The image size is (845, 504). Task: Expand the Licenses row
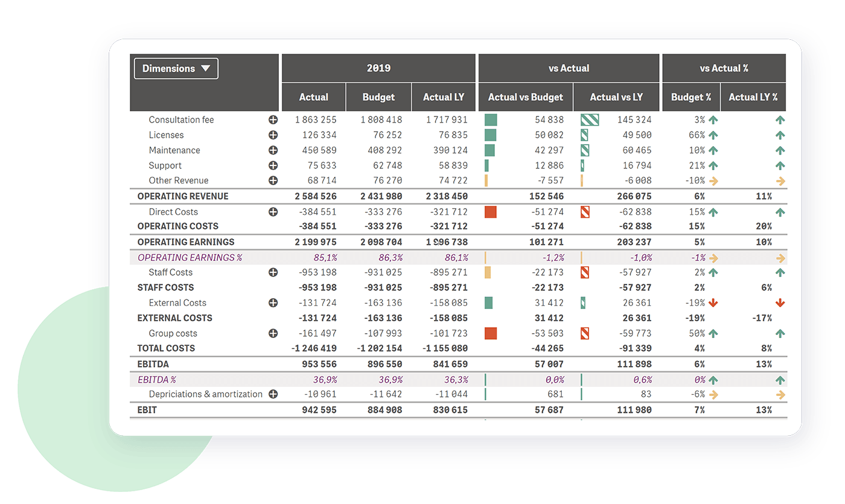tap(273, 135)
